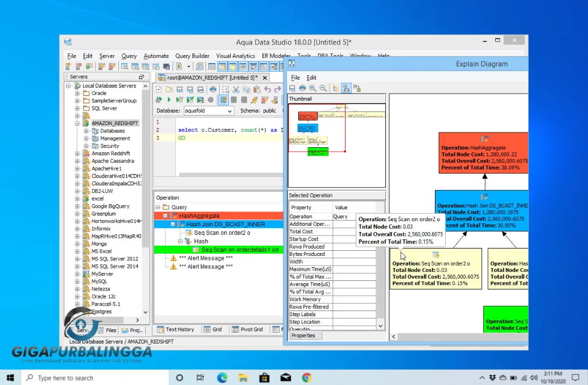Toggle the diagram layout button in Explain toolbar
The height and width of the screenshot is (385, 588).
(346, 88)
